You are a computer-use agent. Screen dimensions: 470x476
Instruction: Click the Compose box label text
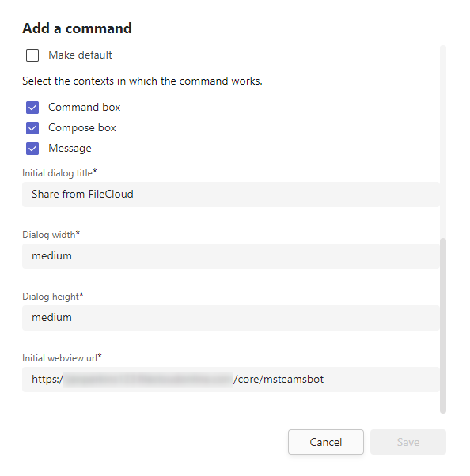coord(82,128)
